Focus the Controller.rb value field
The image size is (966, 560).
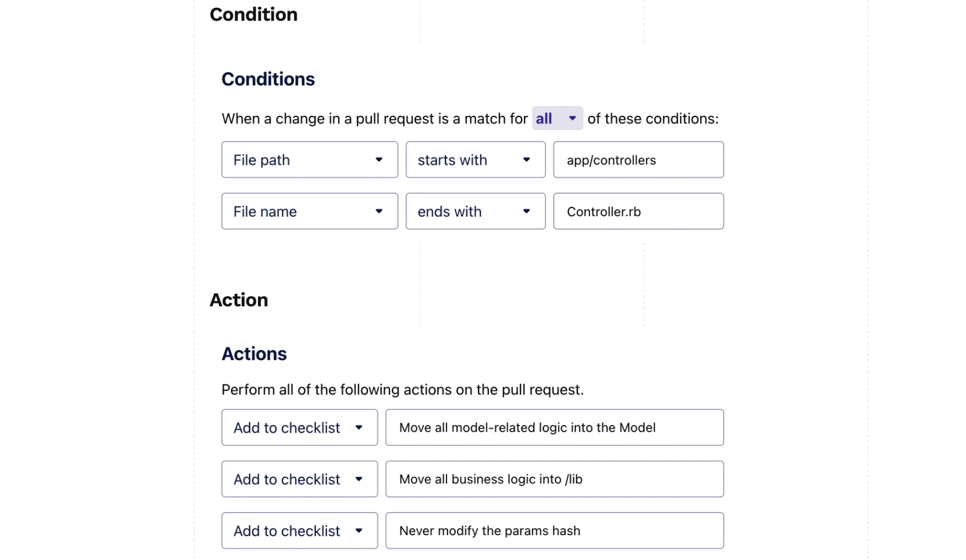click(x=638, y=211)
